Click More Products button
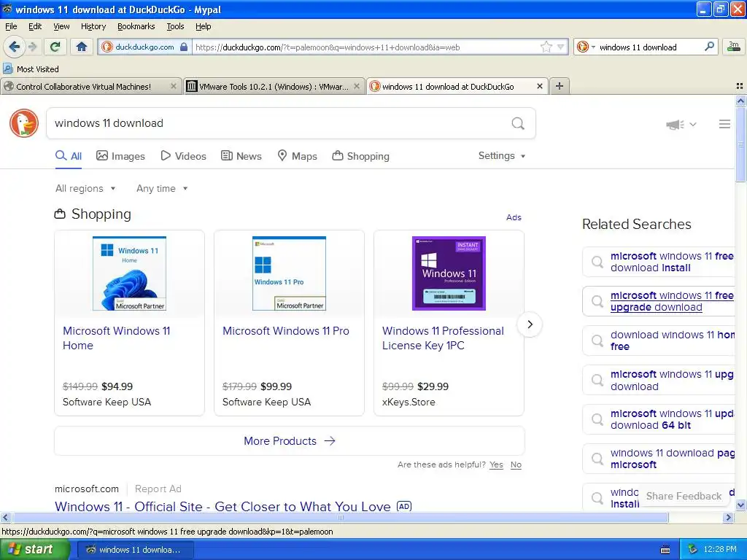The image size is (747, 560). [290, 441]
